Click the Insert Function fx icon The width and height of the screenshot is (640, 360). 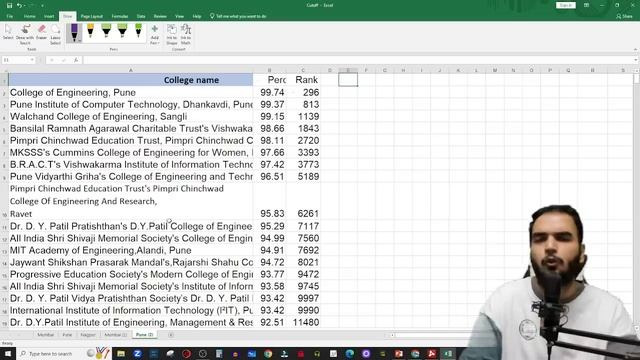76,60
